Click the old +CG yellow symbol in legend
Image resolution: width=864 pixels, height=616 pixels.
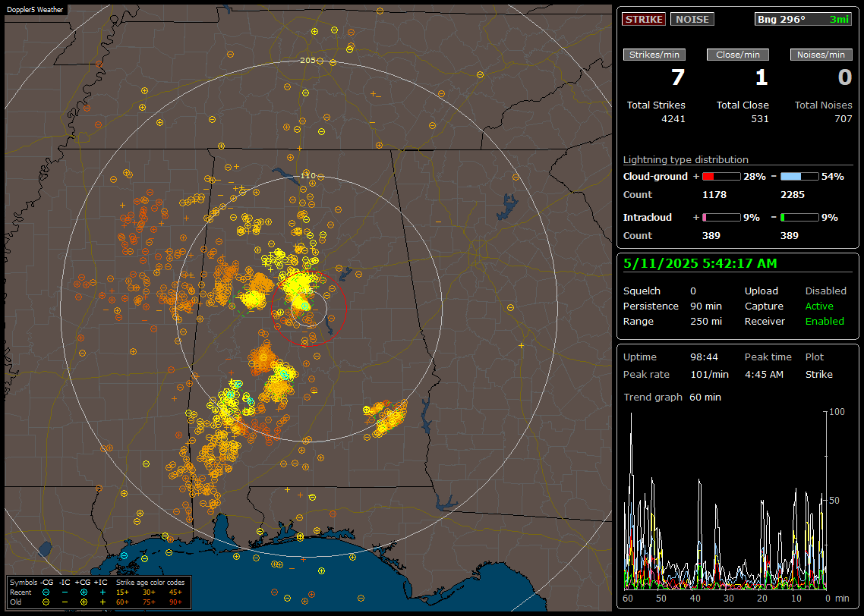[84, 602]
